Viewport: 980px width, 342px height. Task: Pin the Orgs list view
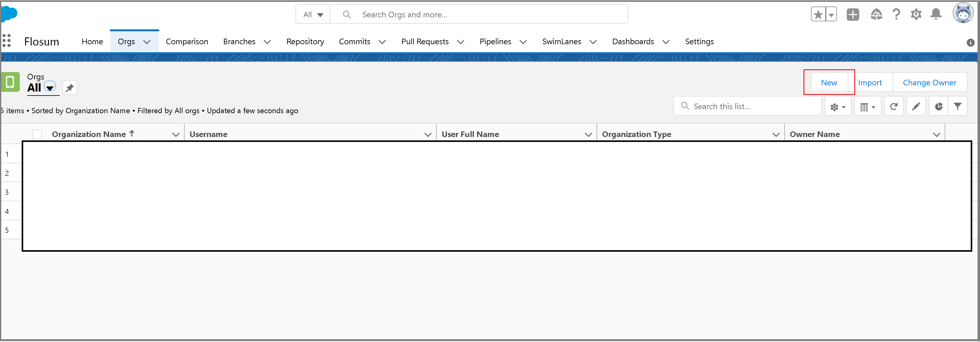70,88
